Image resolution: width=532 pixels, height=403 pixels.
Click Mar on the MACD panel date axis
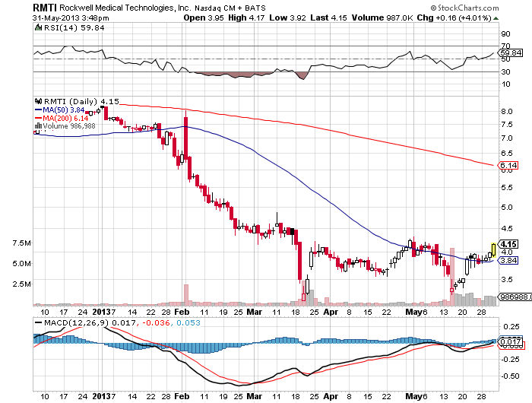(x=255, y=396)
